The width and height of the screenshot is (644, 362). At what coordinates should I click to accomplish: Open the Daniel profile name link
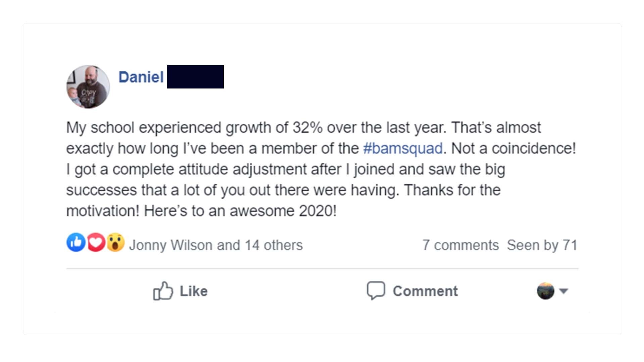[141, 77]
